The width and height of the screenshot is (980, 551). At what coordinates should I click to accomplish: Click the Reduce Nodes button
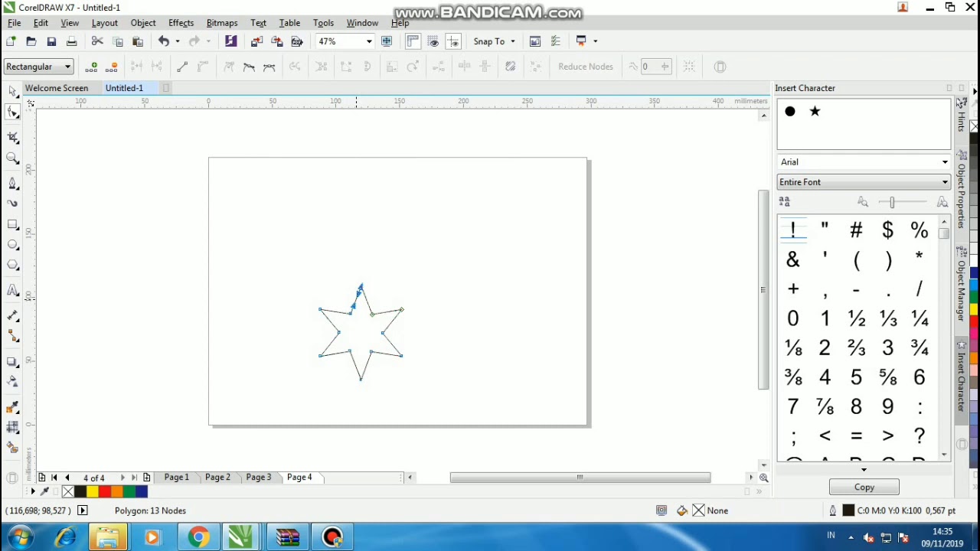[586, 67]
